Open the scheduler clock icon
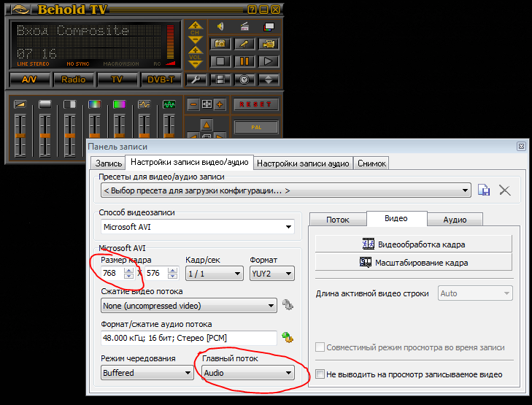The height and width of the screenshot is (405, 532). pyautogui.click(x=244, y=80)
